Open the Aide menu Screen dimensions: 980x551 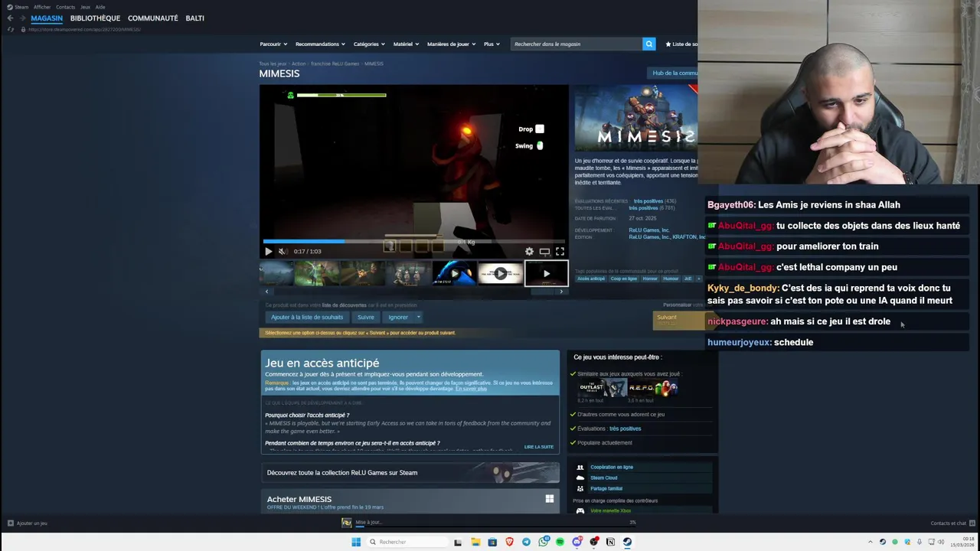[100, 7]
